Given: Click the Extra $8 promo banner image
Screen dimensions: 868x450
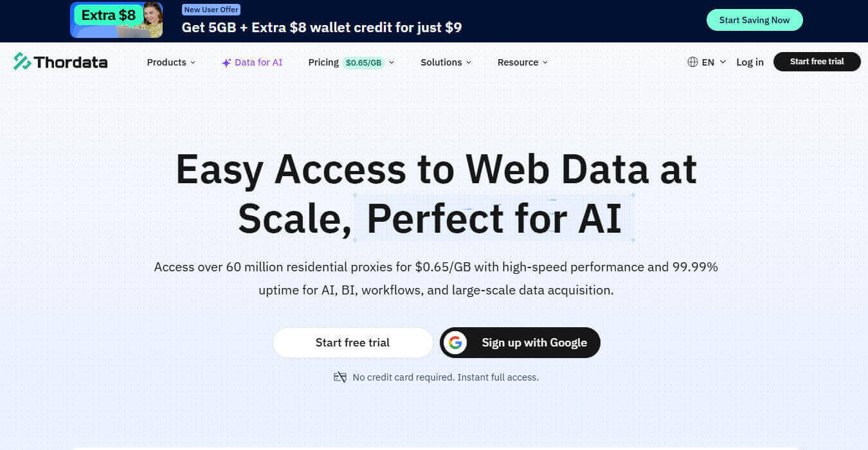Looking at the screenshot, I should pos(116,20).
